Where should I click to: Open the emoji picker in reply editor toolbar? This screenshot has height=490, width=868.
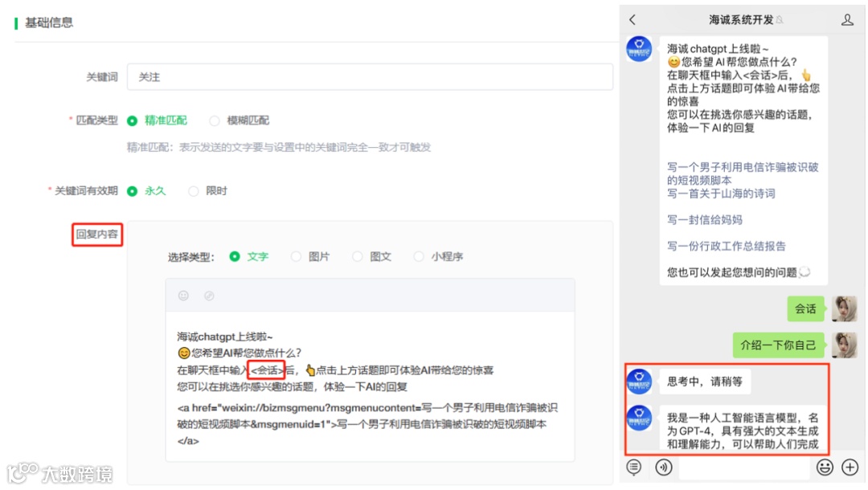tap(183, 296)
